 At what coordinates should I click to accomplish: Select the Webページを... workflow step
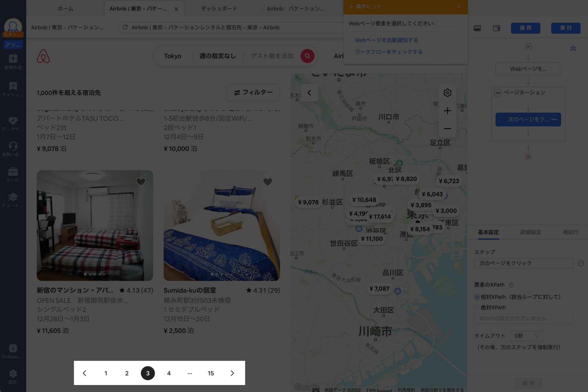[x=528, y=69]
